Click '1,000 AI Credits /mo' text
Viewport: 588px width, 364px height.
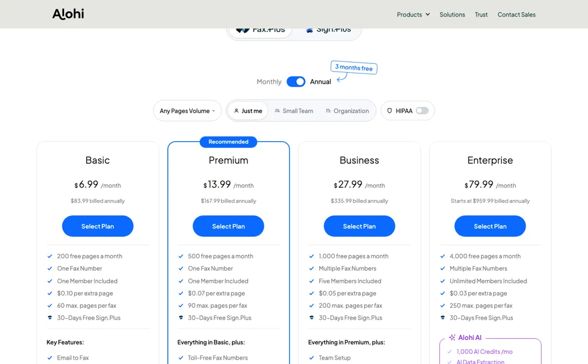(x=484, y=352)
